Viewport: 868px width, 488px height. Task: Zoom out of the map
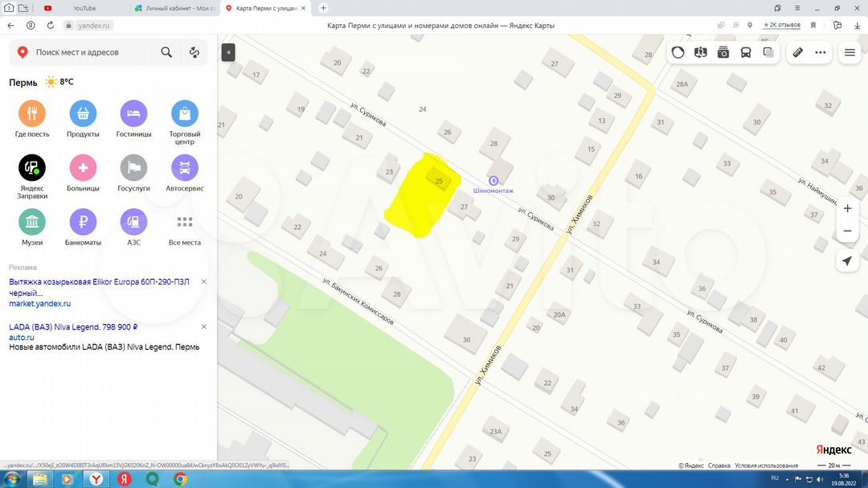[x=847, y=232]
